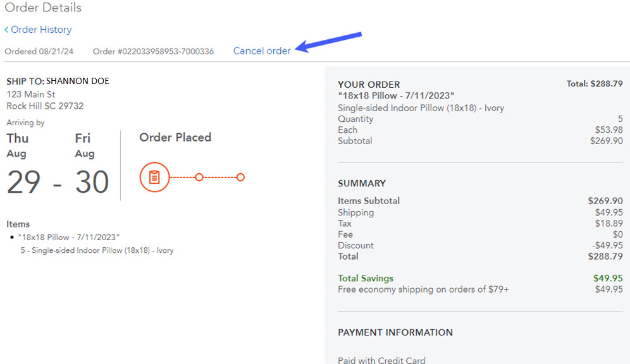Click the Order Placed clipboard icon
Screen dimensions: 630x364
click(x=154, y=177)
